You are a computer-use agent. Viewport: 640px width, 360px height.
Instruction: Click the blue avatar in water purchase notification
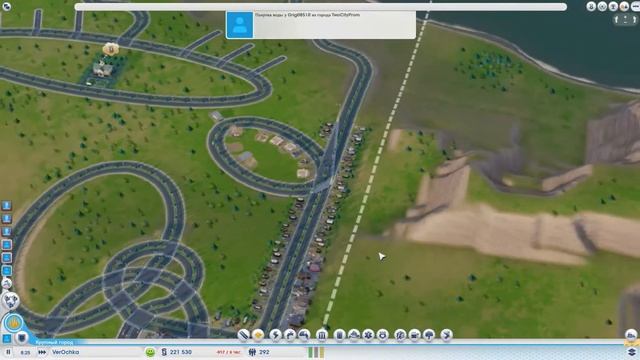tap(240, 25)
